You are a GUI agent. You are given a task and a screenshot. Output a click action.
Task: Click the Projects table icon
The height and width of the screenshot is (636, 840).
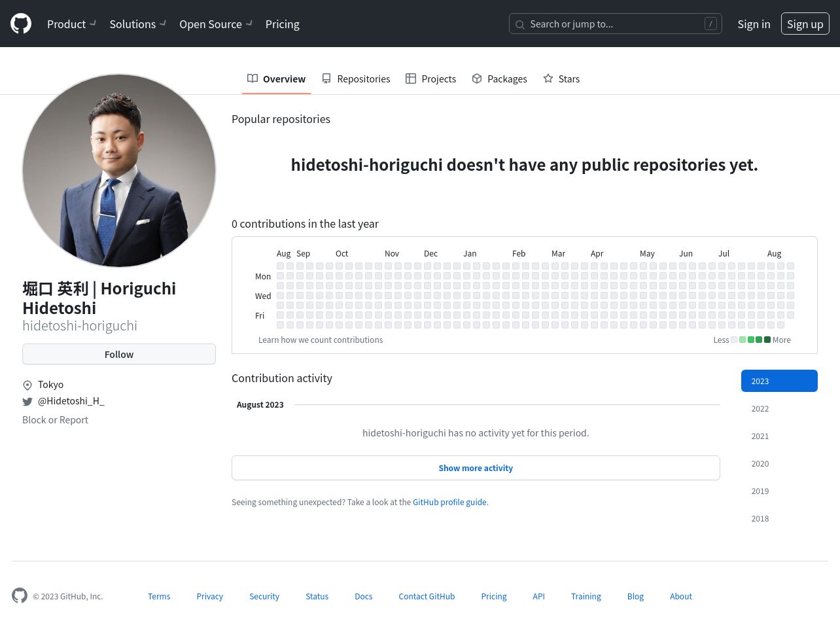click(x=411, y=79)
